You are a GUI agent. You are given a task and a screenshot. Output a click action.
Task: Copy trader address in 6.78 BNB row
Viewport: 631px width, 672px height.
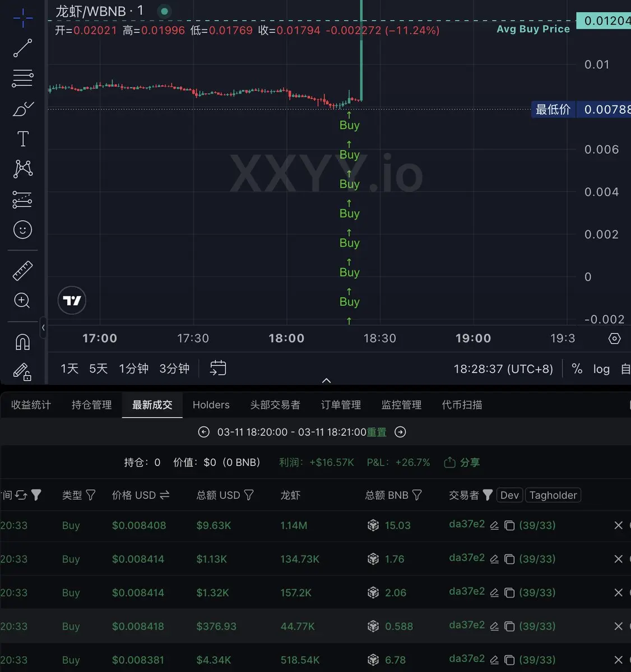[509, 660]
